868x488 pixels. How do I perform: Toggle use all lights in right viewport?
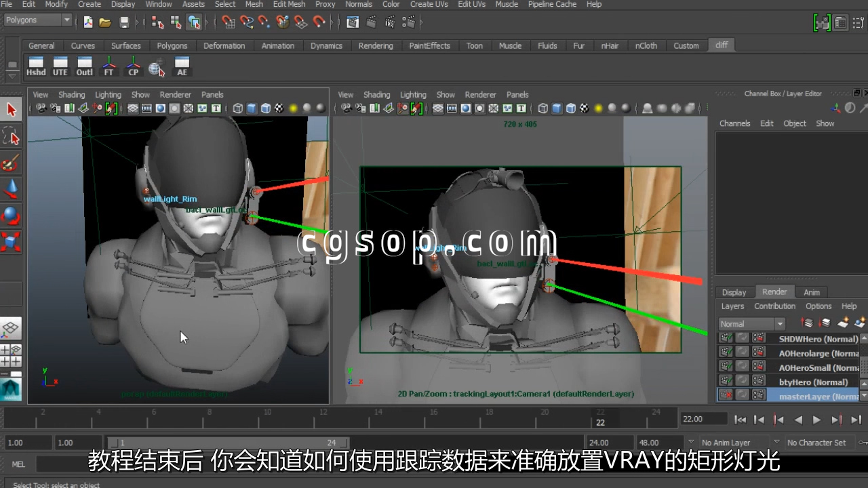pyautogui.click(x=598, y=108)
